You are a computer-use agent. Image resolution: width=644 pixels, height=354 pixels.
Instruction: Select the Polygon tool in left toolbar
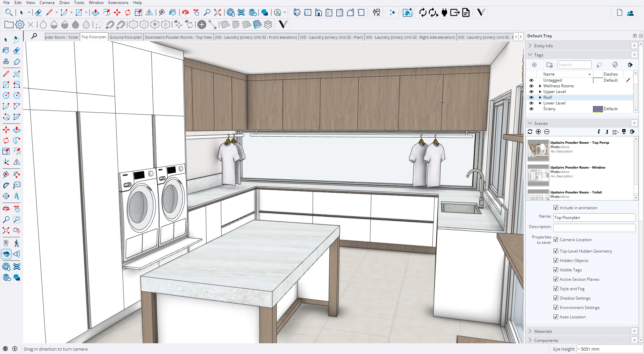(x=16, y=95)
